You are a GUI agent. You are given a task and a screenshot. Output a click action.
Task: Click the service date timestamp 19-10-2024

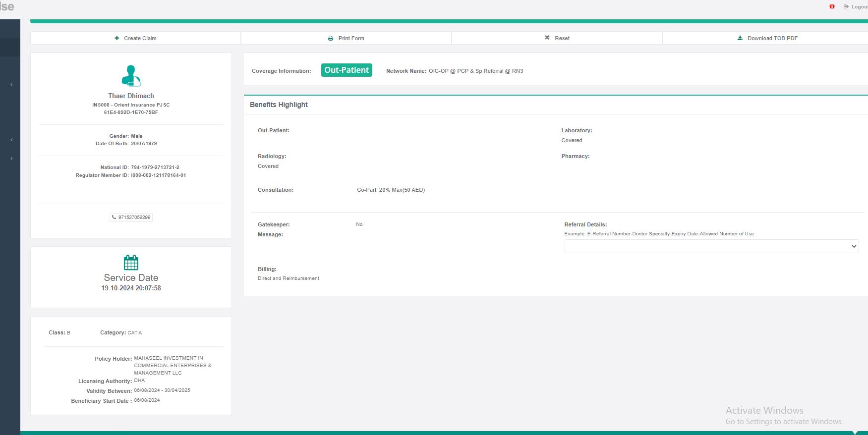(131, 288)
